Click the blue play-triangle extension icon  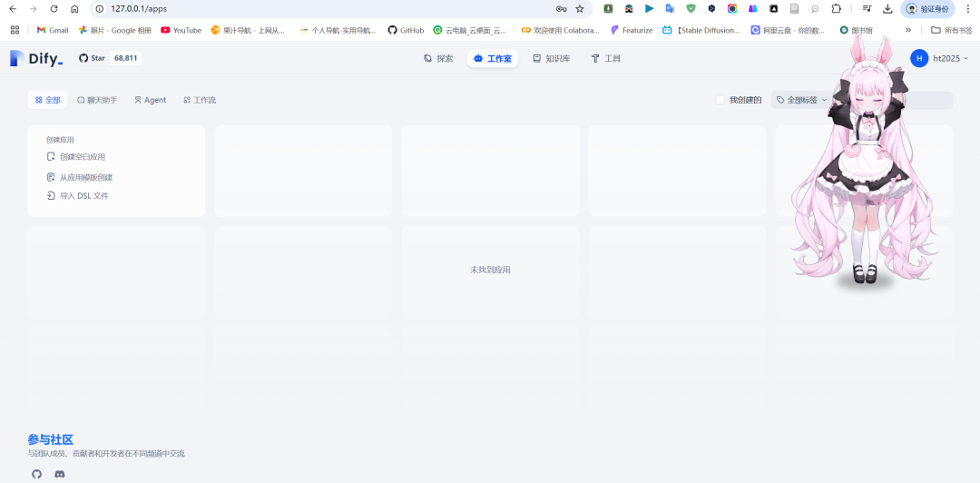pyautogui.click(x=650, y=9)
